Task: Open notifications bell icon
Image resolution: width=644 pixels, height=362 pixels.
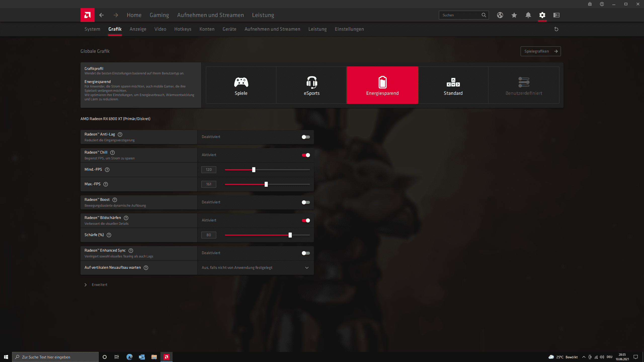Action: [528, 15]
